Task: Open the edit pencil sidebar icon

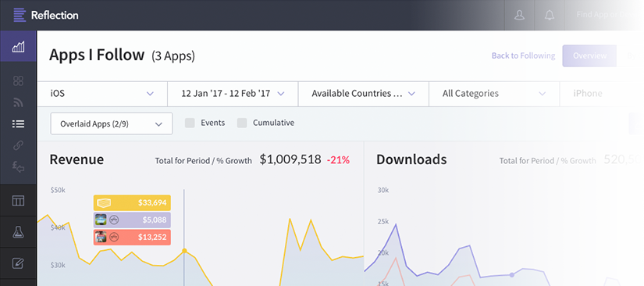Action: [18, 263]
